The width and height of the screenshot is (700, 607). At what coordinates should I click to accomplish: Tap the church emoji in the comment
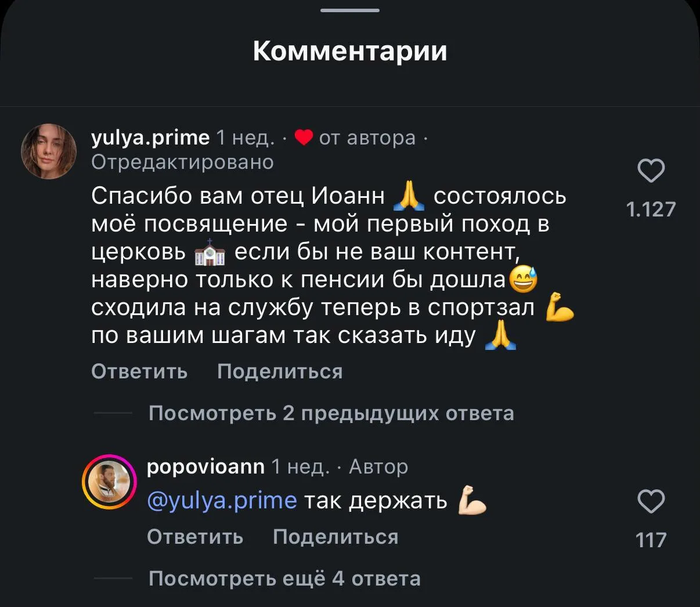tap(210, 252)
